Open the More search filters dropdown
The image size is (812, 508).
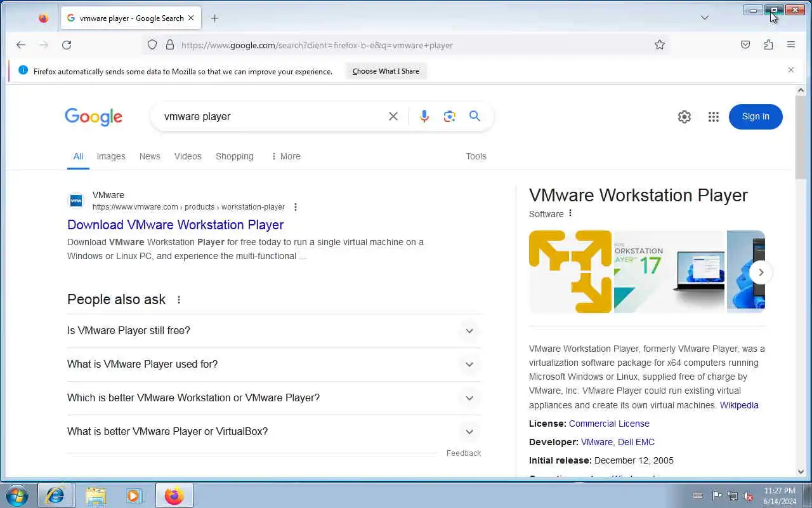[285, 156]
